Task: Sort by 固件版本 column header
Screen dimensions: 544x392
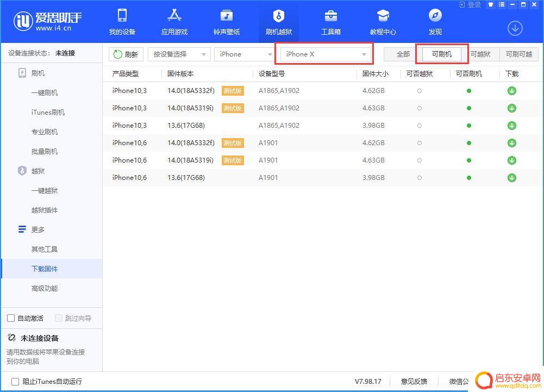Action: (x=180, y=74)
